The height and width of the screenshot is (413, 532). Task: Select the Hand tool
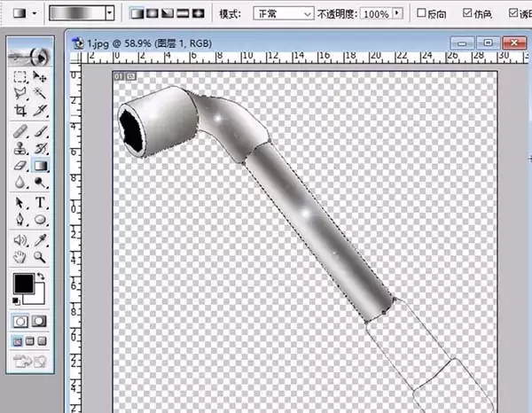(x=20, y=257)
